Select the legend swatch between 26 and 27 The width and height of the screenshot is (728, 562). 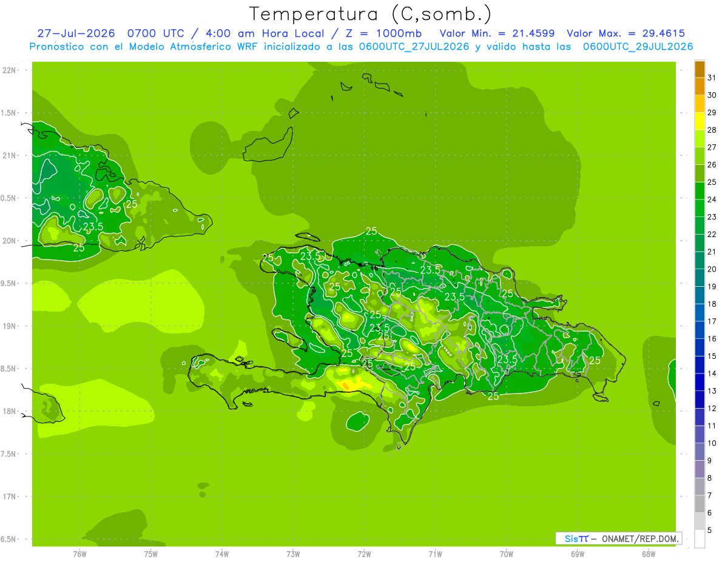coord(699,156)
